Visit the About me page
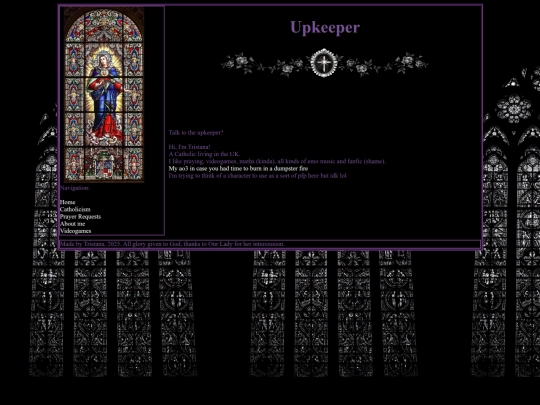Viewport: 540px width, 405px height. 72,224
